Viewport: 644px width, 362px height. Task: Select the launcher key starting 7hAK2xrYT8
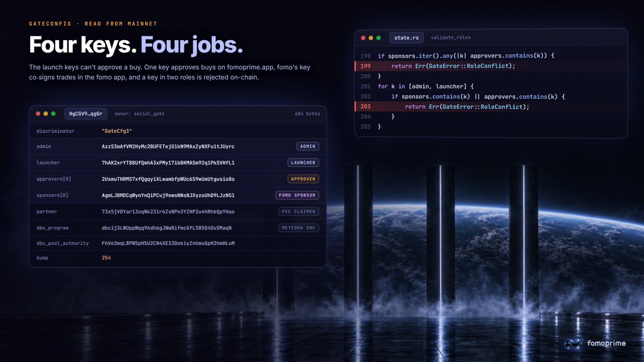[x=168, y=162]
